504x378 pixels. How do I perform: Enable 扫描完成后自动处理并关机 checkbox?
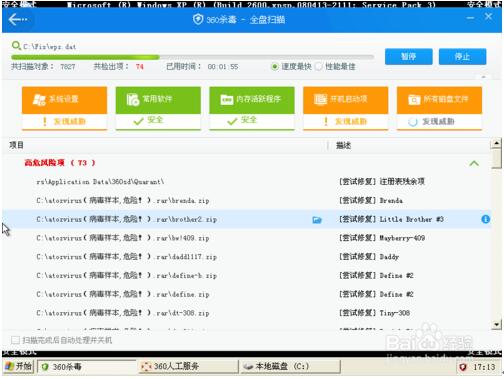pos(15,340)
